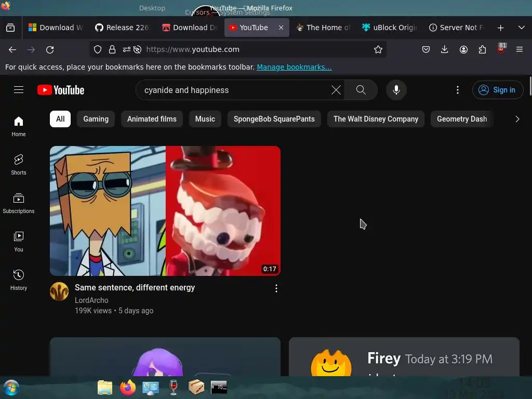Switch to The Home of tab

pos(323,28)
